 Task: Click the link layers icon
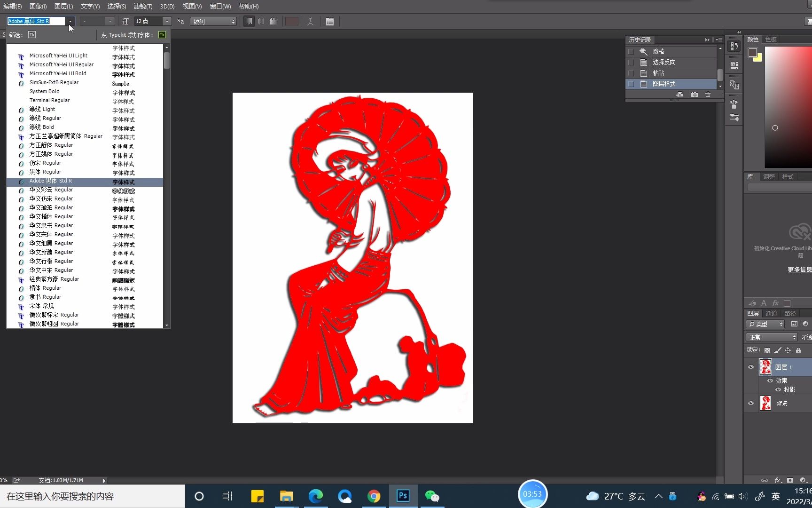(x=765, y=480)
